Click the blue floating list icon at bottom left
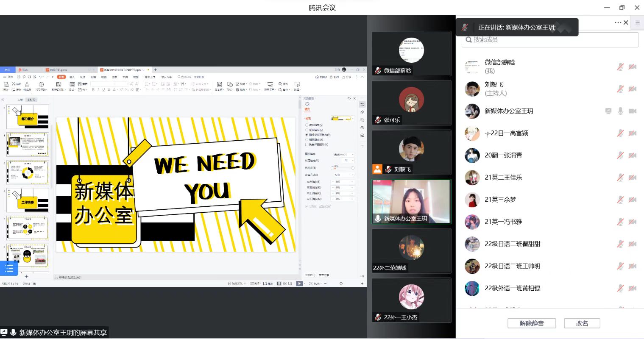The image size is (644, 339). [x=9, y=269]
